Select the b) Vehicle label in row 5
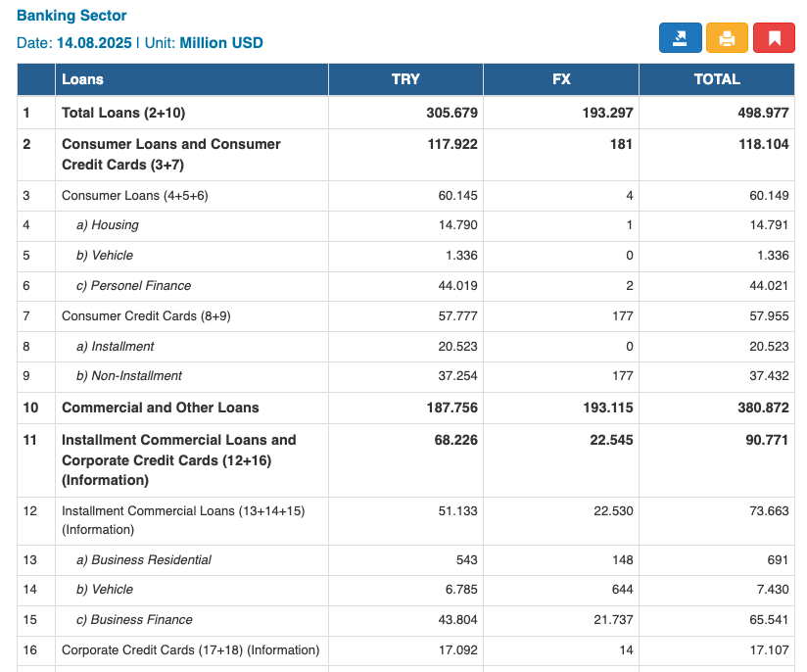The width and height of the screenshot is (807, 672). (105, 256)
